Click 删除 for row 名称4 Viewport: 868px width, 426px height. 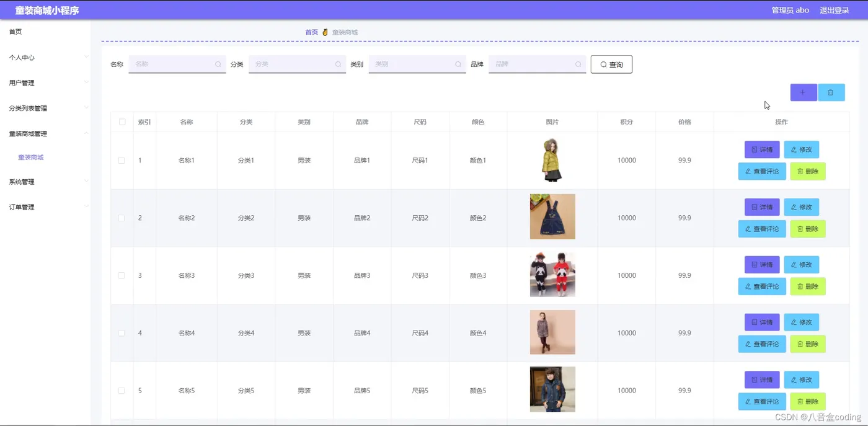[x=808, y=344]
